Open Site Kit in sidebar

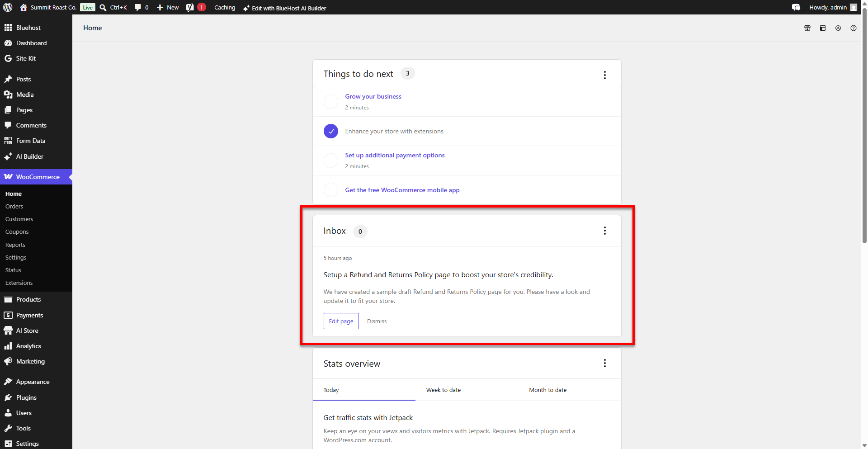36,58
